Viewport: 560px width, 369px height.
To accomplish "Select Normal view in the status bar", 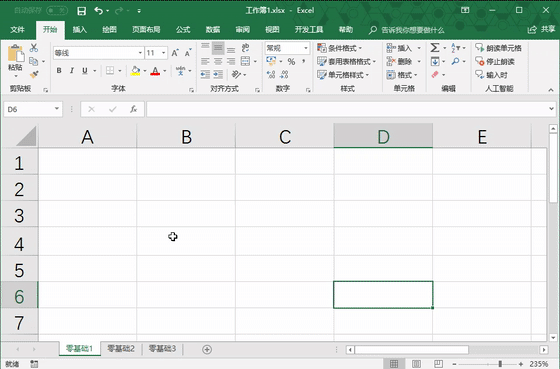I will tap(394, 364).
